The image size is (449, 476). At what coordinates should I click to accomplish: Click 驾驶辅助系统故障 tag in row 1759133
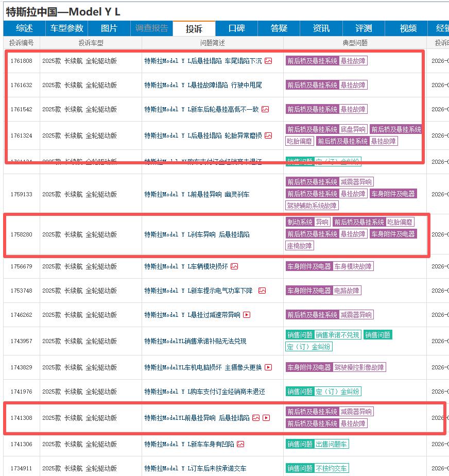pyautogui.click(x=312, y=206)
